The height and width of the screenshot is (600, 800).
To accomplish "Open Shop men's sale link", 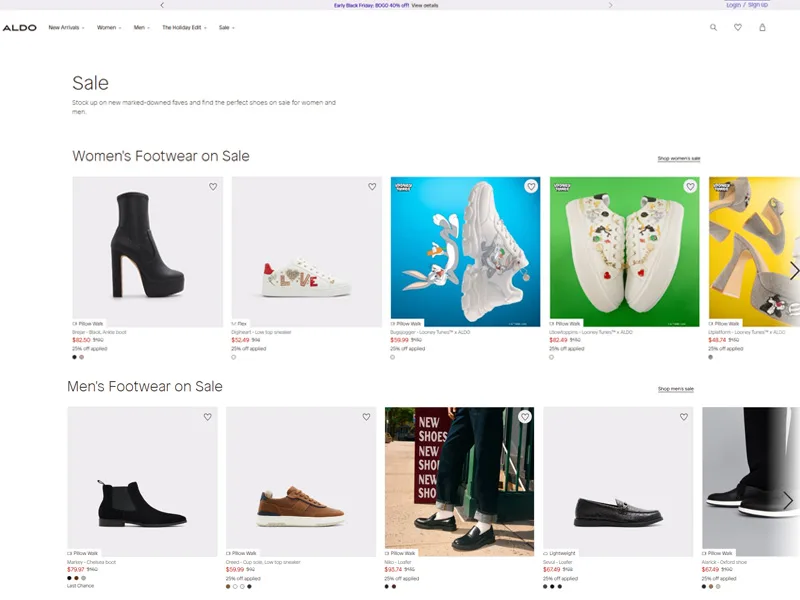I will (x=676, y=389).
